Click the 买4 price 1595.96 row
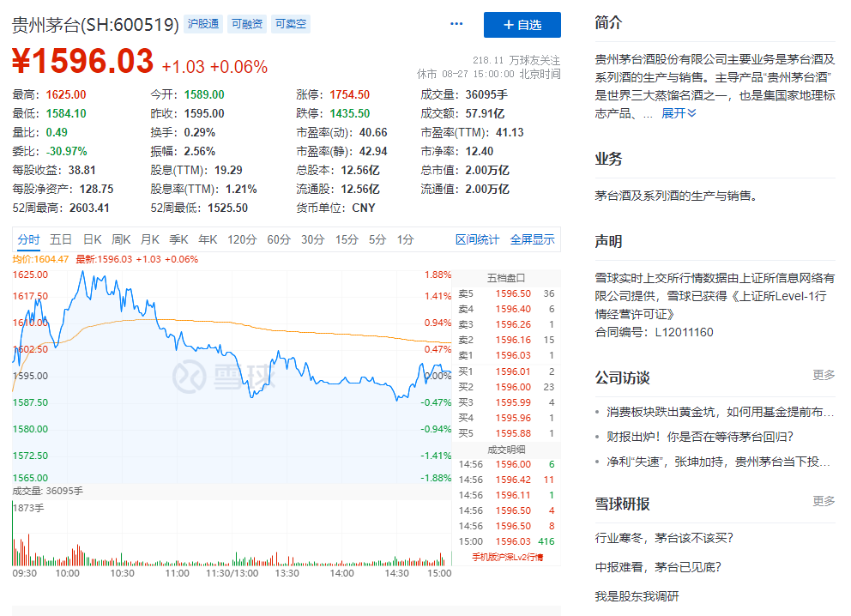851x616 pixels. click(506, 418)
